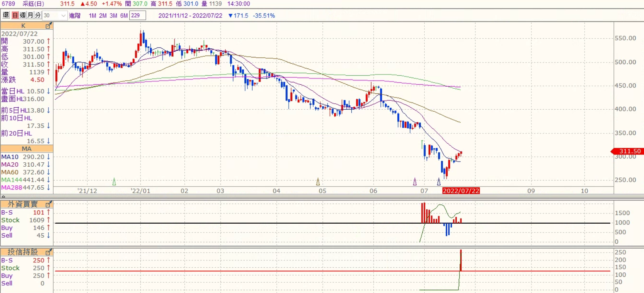Open the 進階 advanced menu
The width and height of the screenshot is (644, 293).
75,15
